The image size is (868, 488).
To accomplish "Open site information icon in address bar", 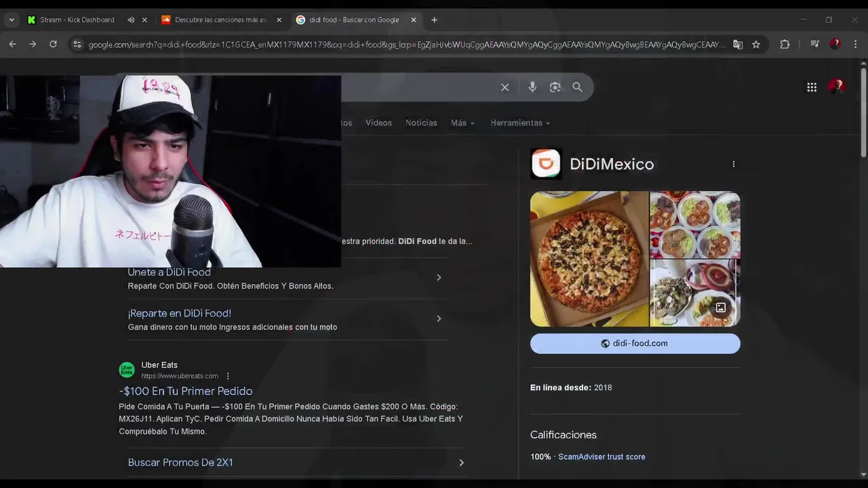I will 77,45.
